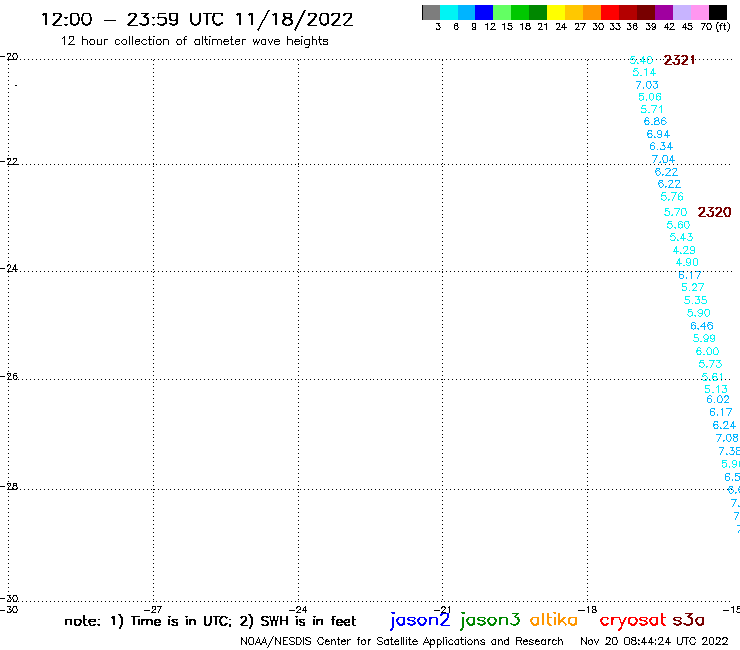The height and width of the screenshot is (650, 740).
Task: Pick the pink legend swatch
Action: tap(699, 12)
